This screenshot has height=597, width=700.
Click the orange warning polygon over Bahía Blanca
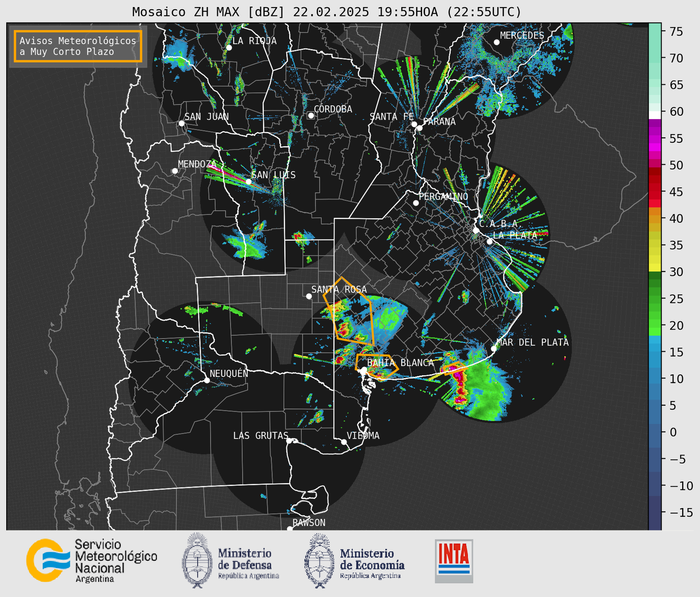(376, 366)
